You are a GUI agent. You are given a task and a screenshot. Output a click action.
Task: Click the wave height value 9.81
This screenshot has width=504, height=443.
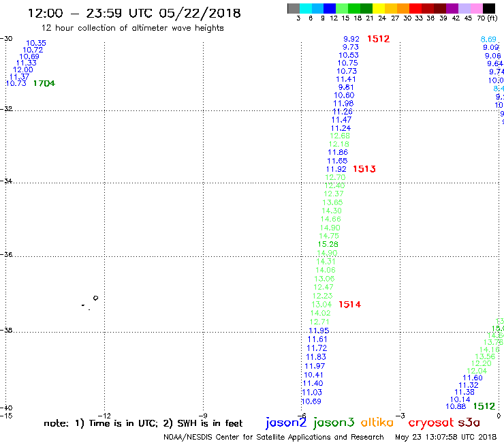[346, 87]
